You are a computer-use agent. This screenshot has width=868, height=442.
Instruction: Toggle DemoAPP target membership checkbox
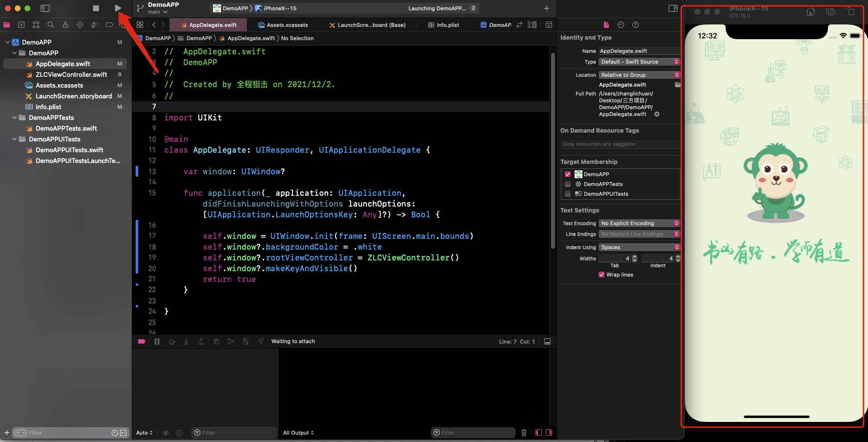(568, 174)
